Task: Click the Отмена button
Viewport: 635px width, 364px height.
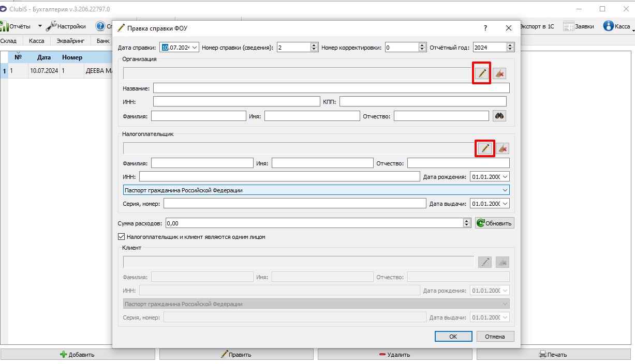Action: (x=495, y=337)
